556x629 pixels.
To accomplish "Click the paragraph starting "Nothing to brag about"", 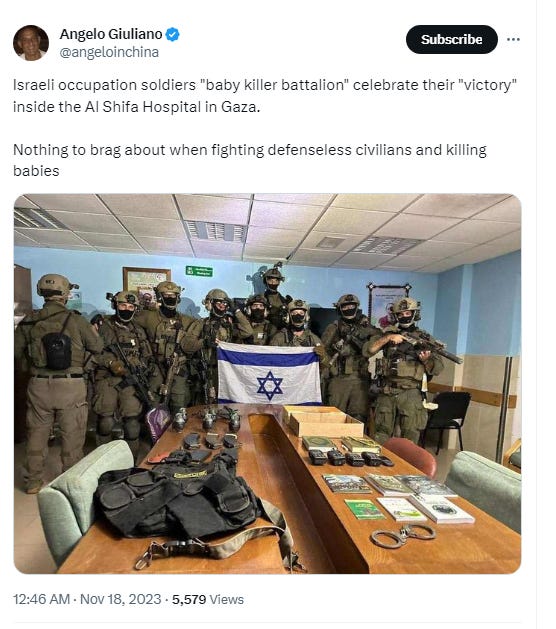I will click(250, 160).
